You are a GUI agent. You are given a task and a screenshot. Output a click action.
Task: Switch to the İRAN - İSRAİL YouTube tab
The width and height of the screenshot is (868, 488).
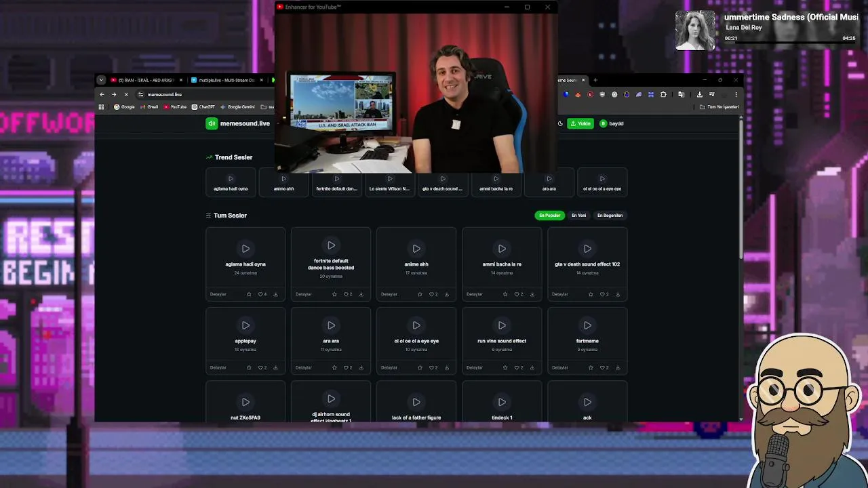pyautogui.click(x=146, y=80)
